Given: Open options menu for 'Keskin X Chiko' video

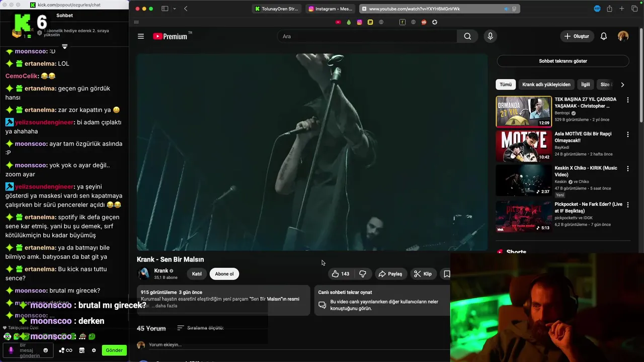Looking at the screenshot, I should point(627,169).
